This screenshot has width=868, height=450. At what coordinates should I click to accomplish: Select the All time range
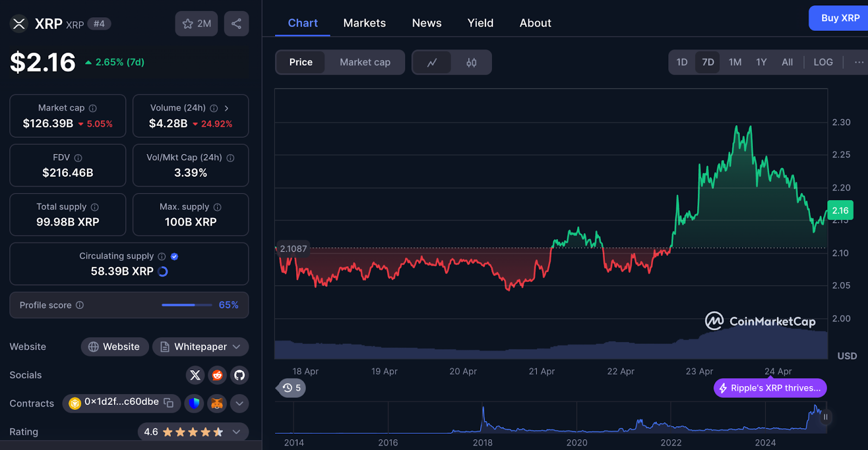[787, 62]
